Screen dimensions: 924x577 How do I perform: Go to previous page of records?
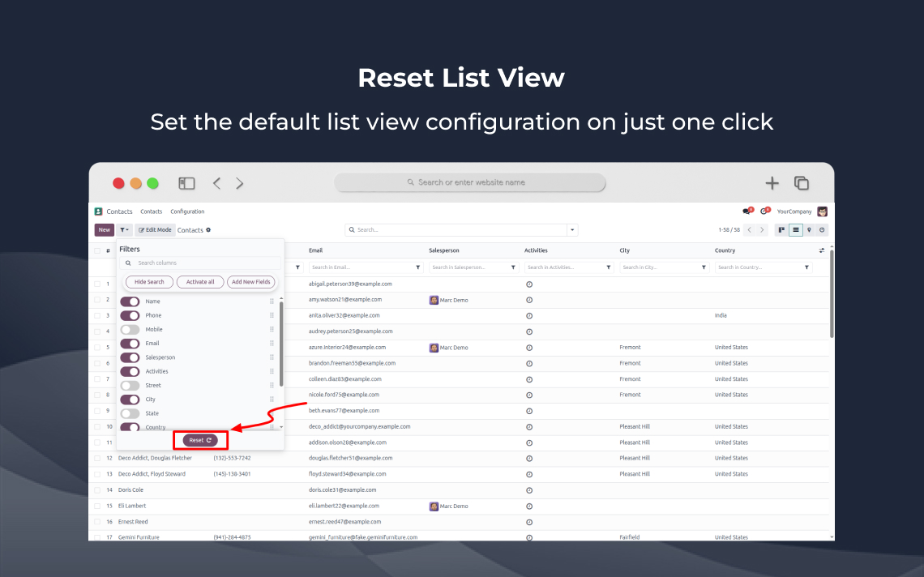750,230
